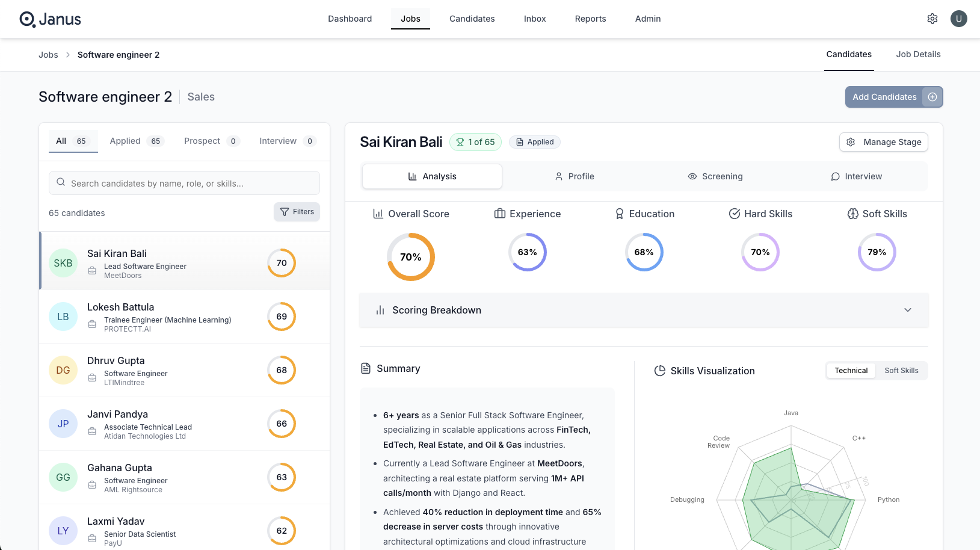Open the Jobs breadcrumb link

click(48, 54)
